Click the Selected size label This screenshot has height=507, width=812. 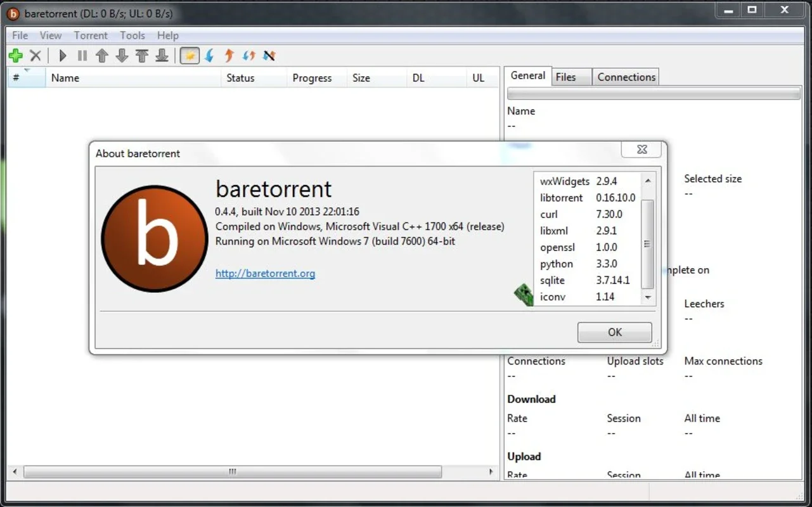(x=713, y=179)
